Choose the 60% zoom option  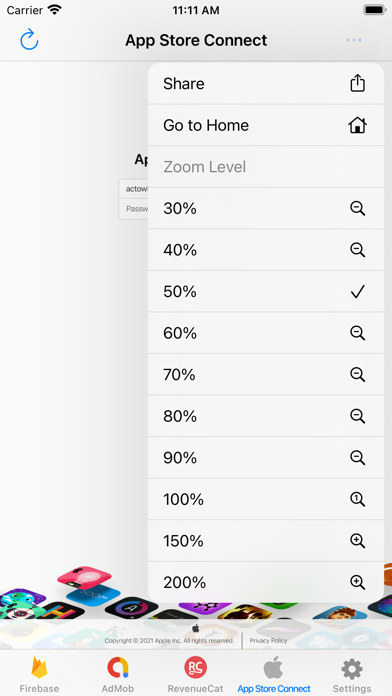[265, 333]
